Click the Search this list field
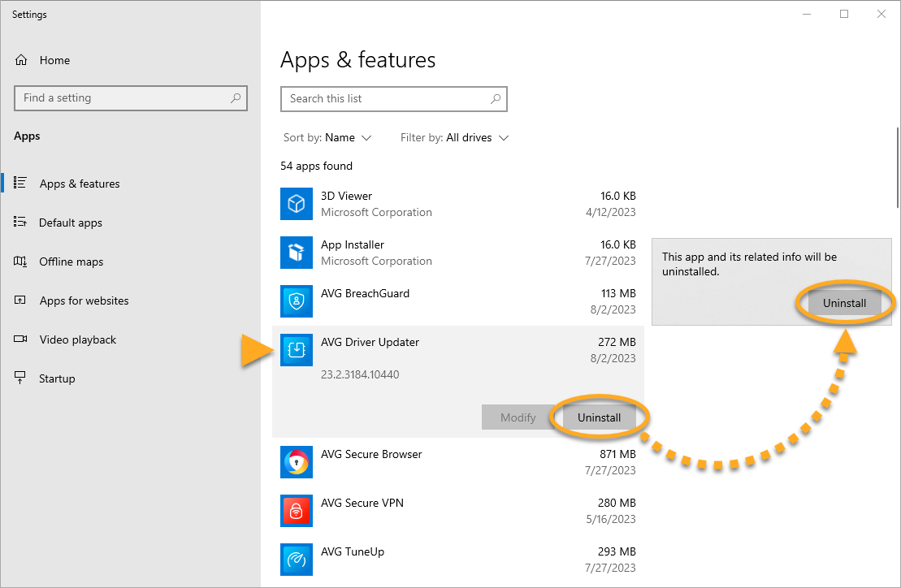Screen dimensions: 901x588 pos(386,99)
